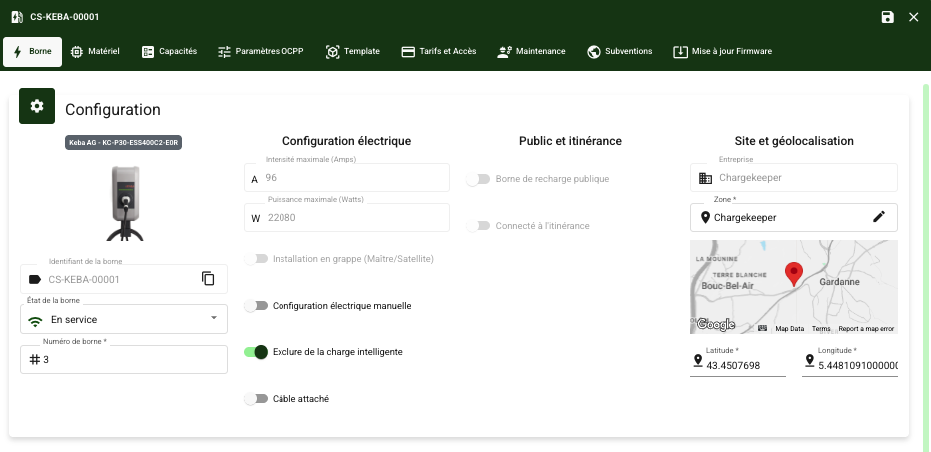Image resolution: width=931 pixels, height=452 pixels.
Task: Click the configuration gear icon
Action: coord(37,106)
